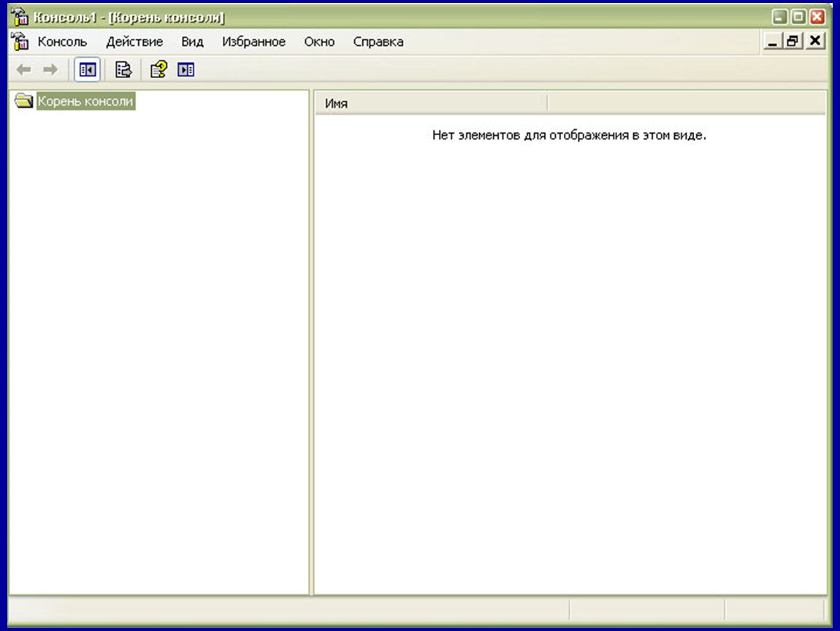The image size is (840, 631).
Task: Toggle the action pane toolbar icon
Action: 186,69
